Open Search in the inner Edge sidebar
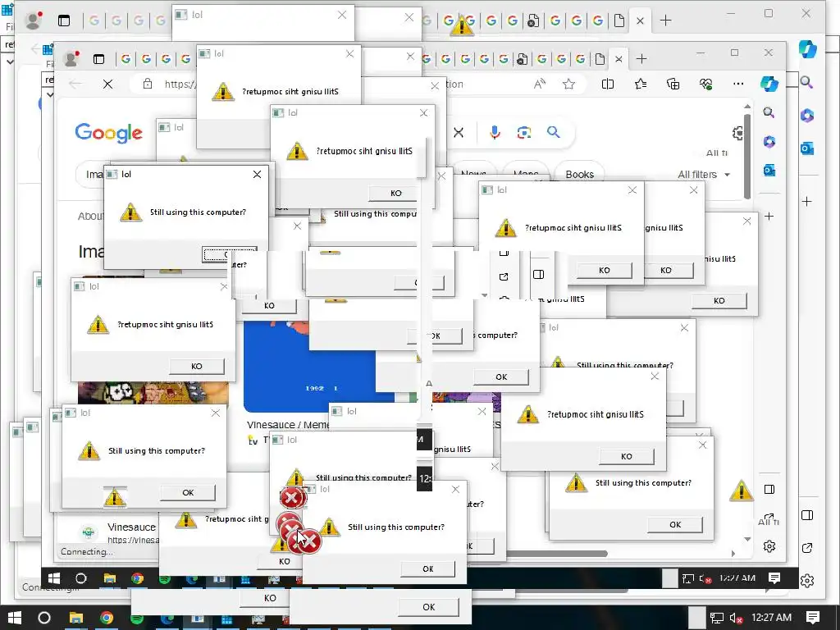The image size is (840, 630). (769, 112)
